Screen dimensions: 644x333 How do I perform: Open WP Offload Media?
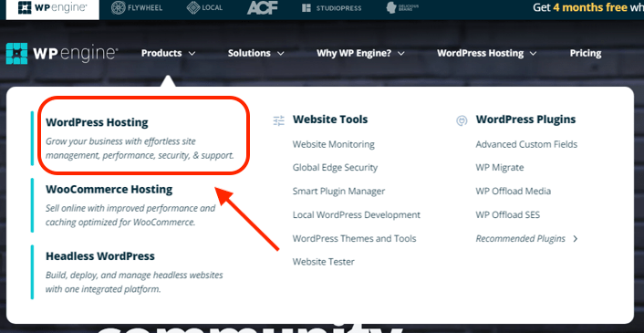point(514,192)
